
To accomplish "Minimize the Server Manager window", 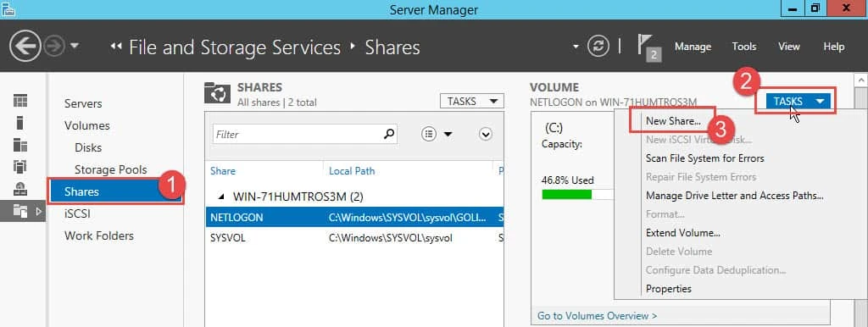I will [793, 8].
